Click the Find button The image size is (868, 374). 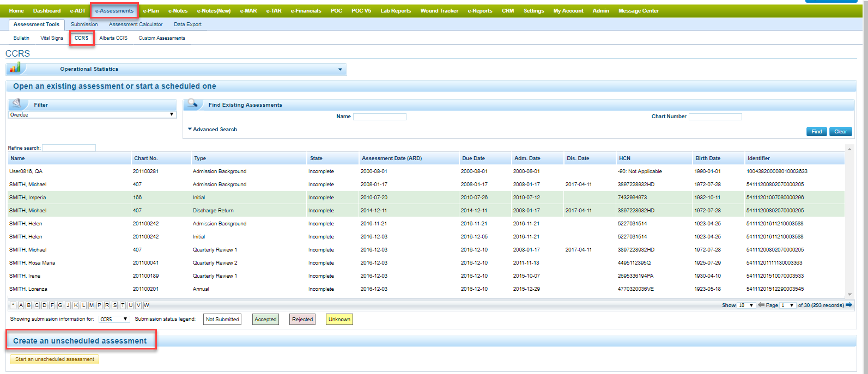816,132
